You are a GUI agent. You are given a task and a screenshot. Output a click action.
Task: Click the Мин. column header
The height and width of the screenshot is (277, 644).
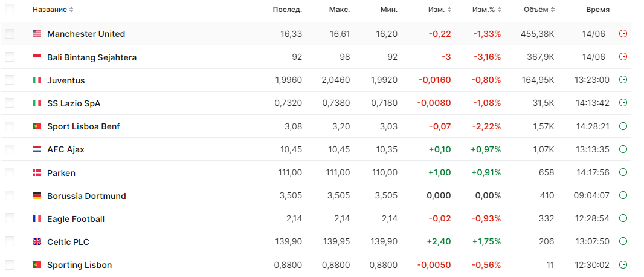coord(389,10)
